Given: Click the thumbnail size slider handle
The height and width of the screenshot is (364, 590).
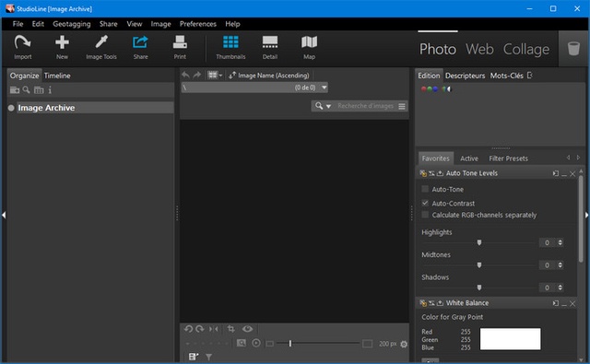Looking at the screenshot, I should click(x=290, y=343).
